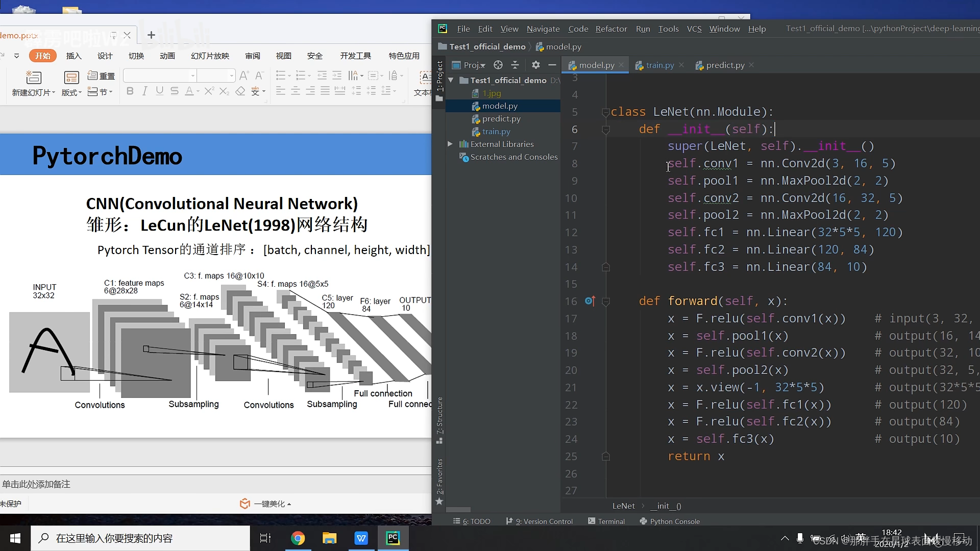Image resolution: width=980 pixels, height=551 pixels.
Task: Select Scratches and Consoles item
Action: [514, 157]
